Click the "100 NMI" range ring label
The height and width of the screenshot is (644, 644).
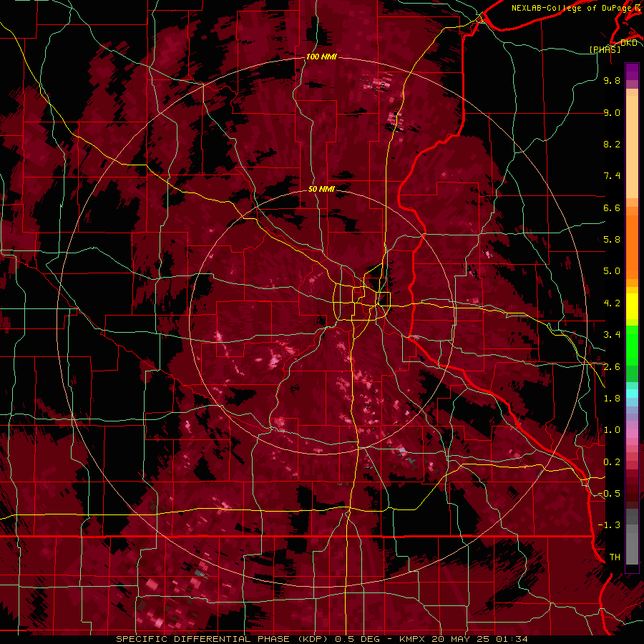point(321,57)
